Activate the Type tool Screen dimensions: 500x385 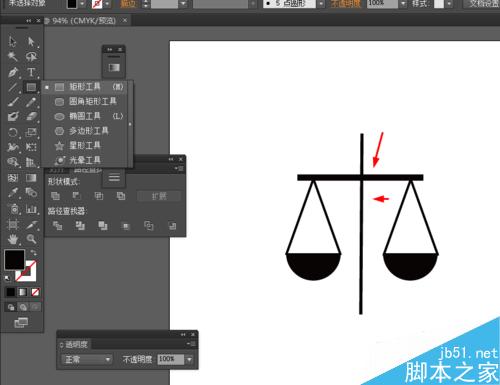click(x=31, y=72)
